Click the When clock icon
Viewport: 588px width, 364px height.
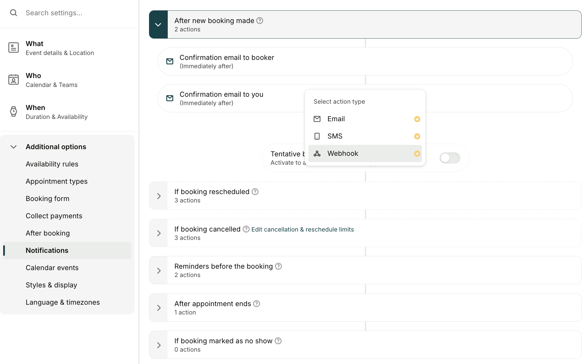click(x=14, y=112)
